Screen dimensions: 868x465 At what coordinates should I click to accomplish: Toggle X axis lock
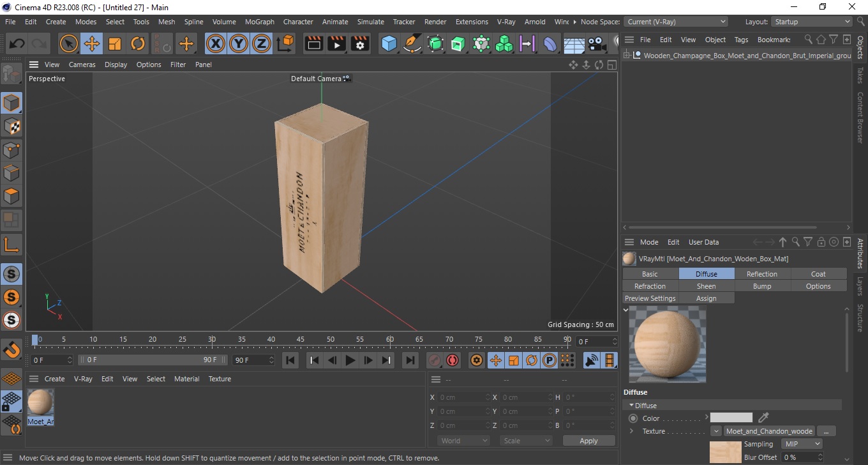pos(216,44)
